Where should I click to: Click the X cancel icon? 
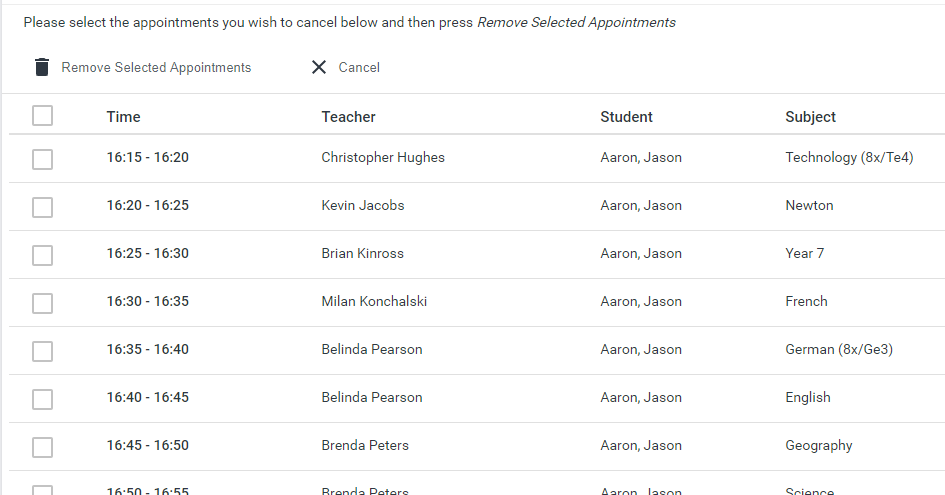tap(319, 67)
